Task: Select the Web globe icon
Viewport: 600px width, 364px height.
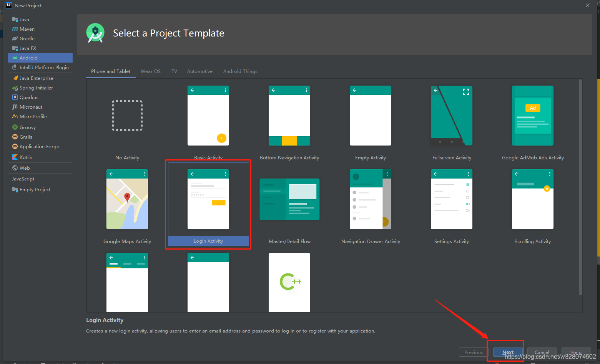Action: (15, 168)
